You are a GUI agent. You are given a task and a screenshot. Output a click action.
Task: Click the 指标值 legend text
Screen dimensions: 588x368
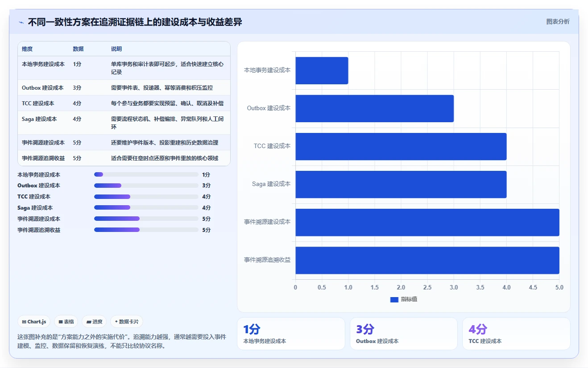(409, 300)
